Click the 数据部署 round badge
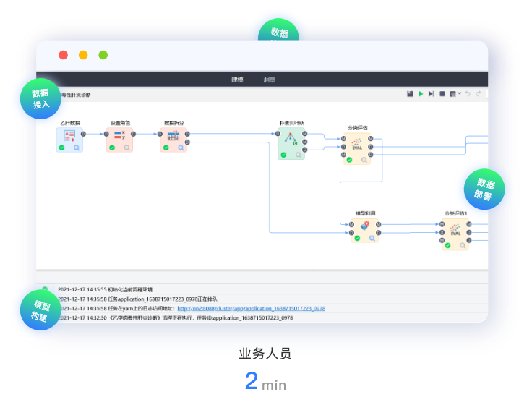This screenshot has height=397, width=532. point(484,189)
